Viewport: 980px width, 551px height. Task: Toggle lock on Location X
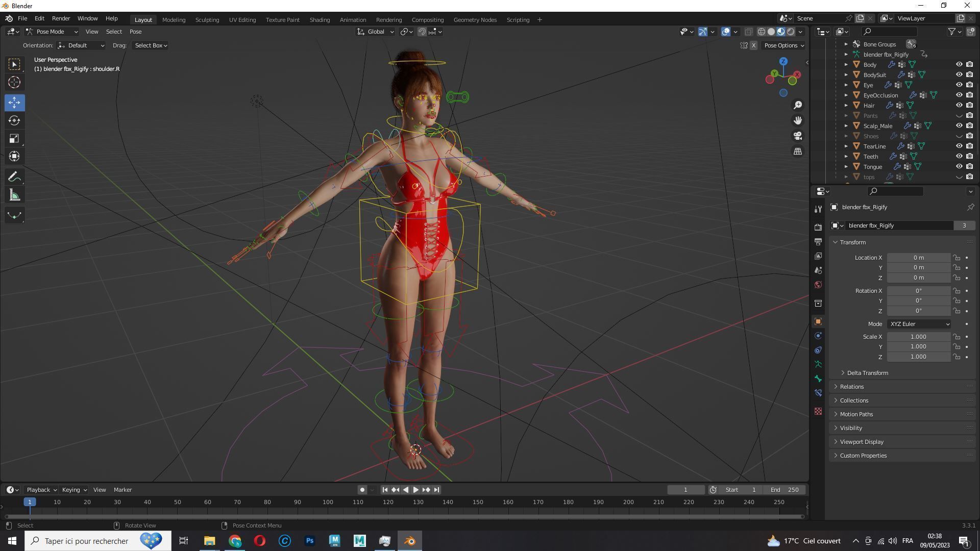pos(957,258)
